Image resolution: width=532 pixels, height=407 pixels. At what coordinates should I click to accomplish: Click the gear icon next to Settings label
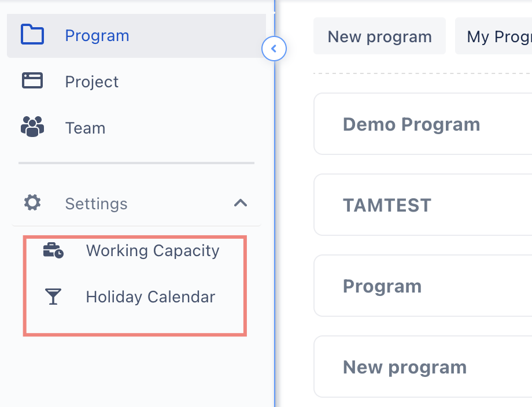(x=31, y=203)
